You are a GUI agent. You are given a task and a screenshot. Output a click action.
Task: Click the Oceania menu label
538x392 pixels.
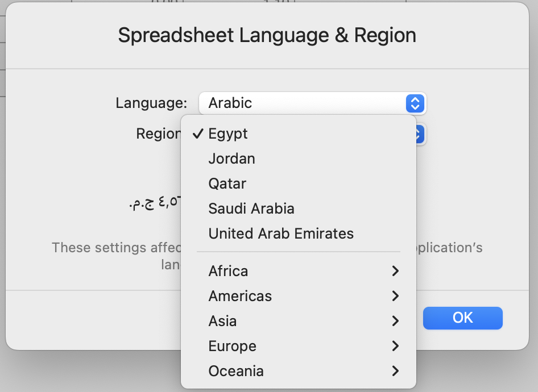tap(236, 371)
